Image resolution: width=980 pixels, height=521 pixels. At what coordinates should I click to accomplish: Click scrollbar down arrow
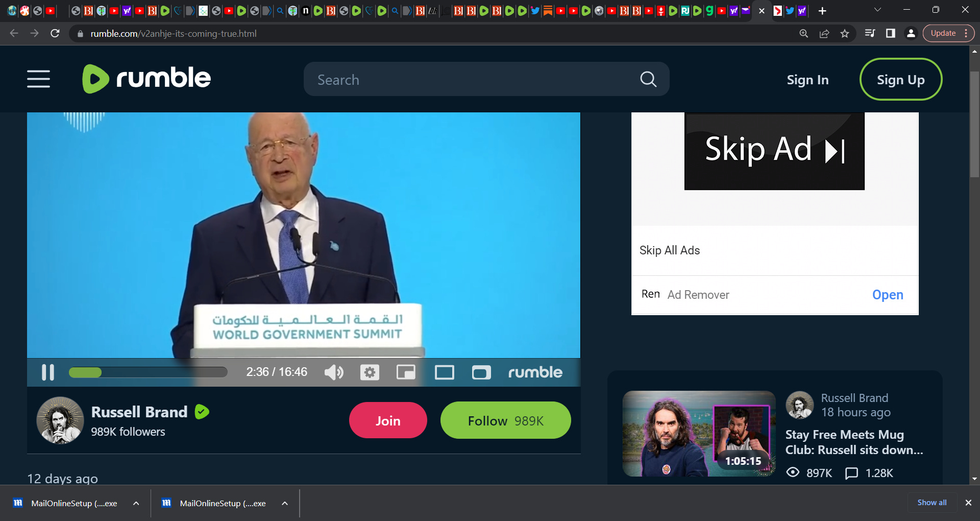click(974, 479)
